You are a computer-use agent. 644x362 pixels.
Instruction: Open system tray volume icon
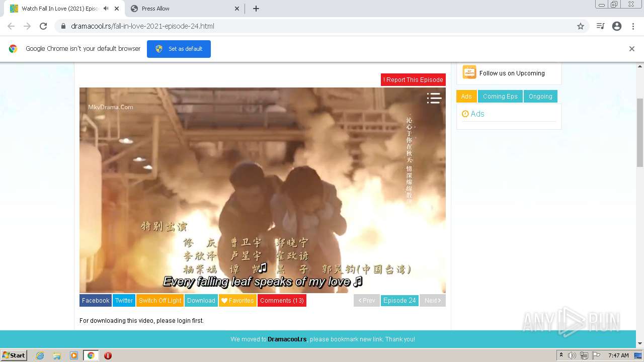[572, 355]
